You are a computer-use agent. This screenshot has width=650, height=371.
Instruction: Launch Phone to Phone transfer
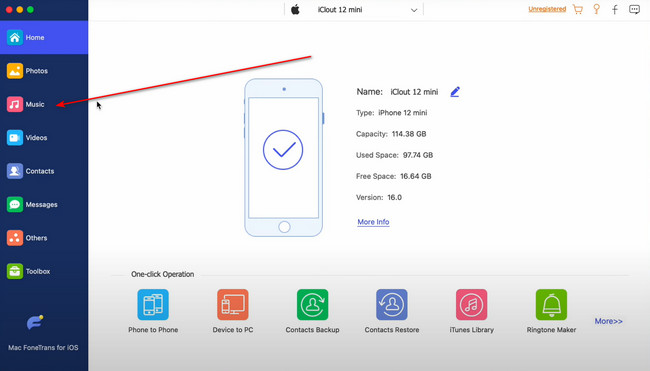click(x=153, y=311)
